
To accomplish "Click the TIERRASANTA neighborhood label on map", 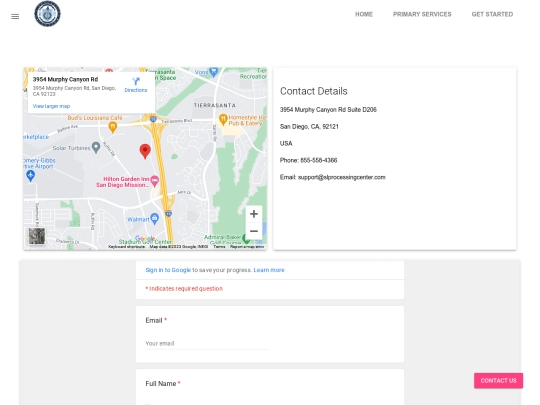I will click(x=215, y=105).
